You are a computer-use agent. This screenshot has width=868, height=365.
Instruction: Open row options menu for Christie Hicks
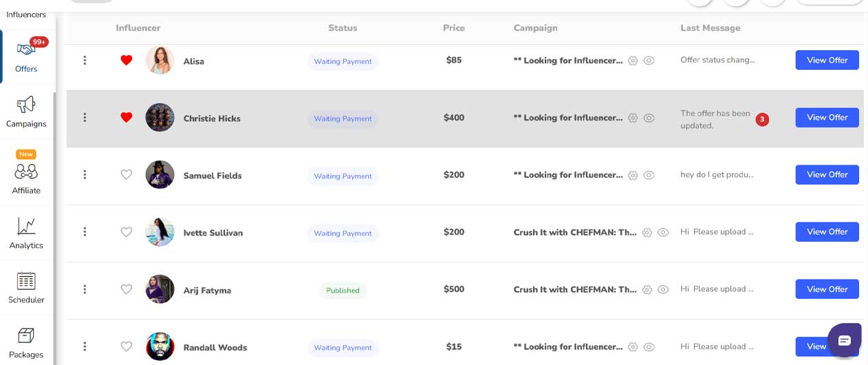[x=85, y=118]
